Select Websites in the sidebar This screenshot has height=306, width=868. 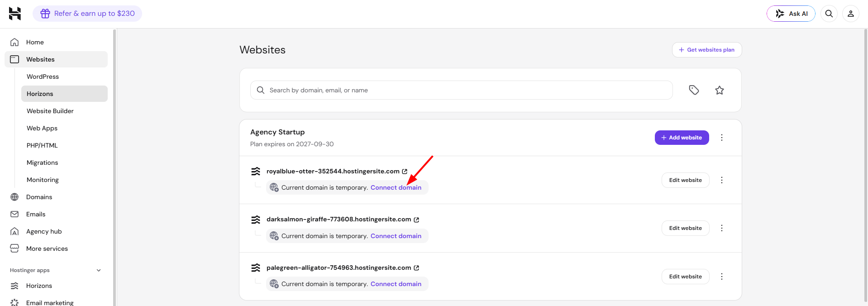[56, 59]
